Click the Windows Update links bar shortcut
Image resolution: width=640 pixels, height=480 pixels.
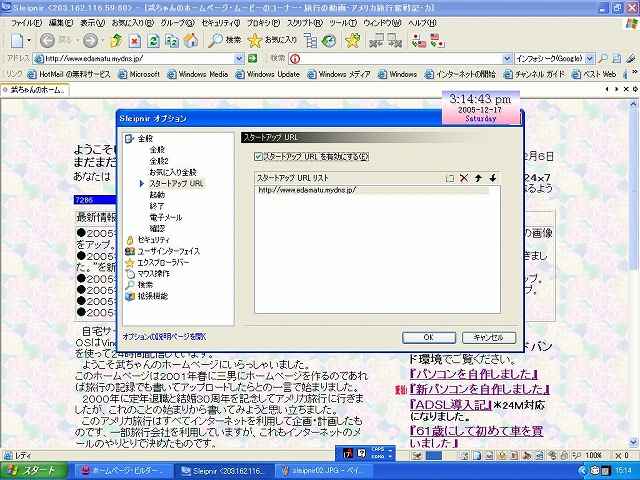(269, 74)
